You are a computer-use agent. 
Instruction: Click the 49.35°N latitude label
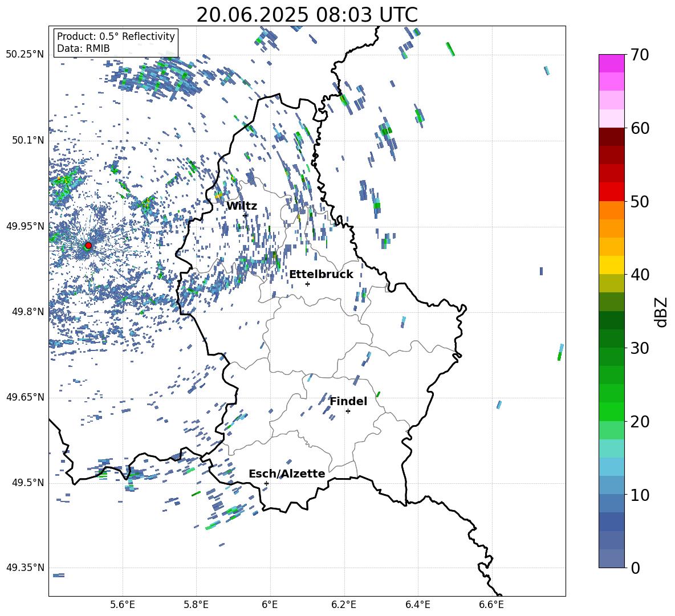tap(25, 568)
